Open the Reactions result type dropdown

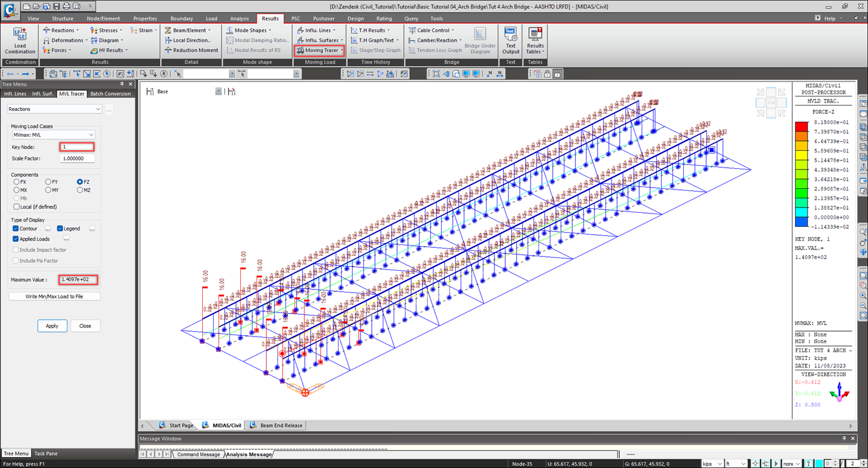[54, 109]
